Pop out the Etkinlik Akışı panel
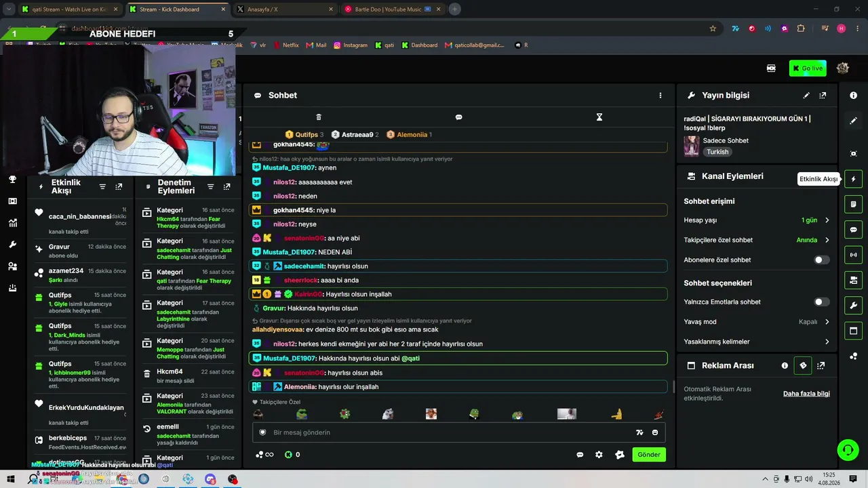This screenshot has width=868, height=488. coord(119,186)
